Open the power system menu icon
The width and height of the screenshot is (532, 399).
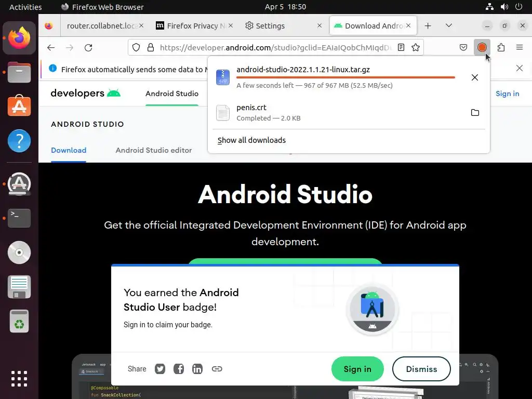point(518,7)
